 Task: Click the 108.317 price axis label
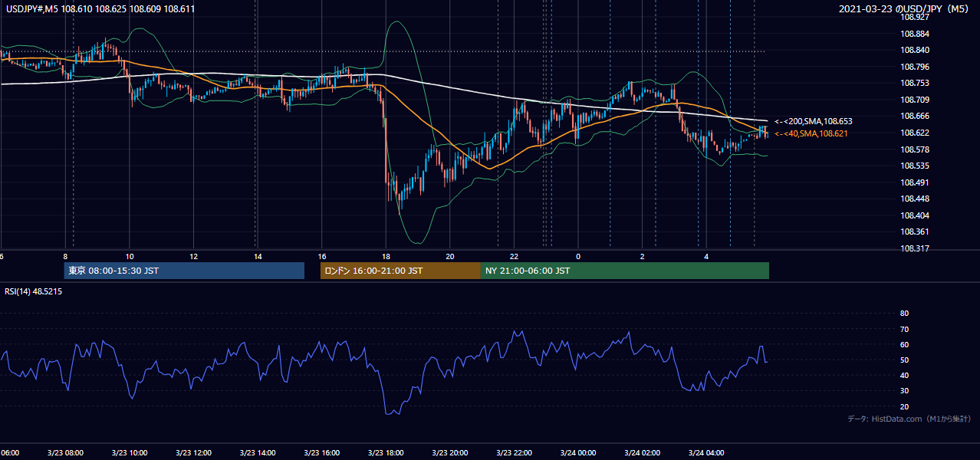[x=915, y=248]
